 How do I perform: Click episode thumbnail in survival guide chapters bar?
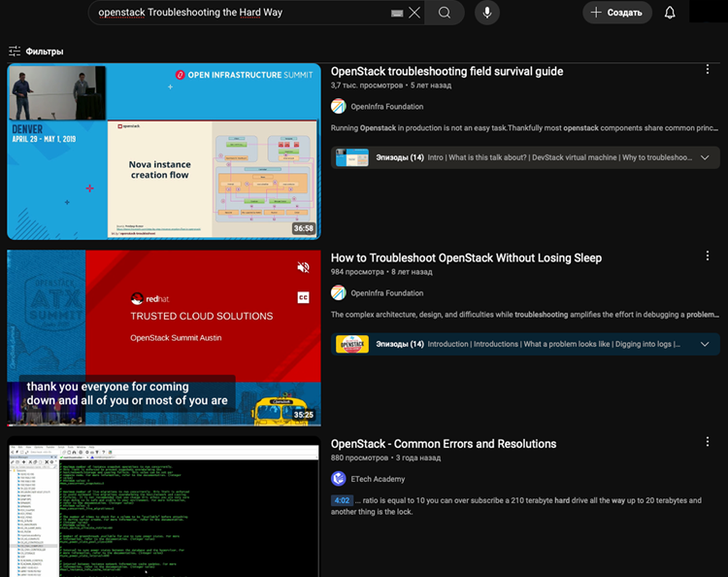352,157
